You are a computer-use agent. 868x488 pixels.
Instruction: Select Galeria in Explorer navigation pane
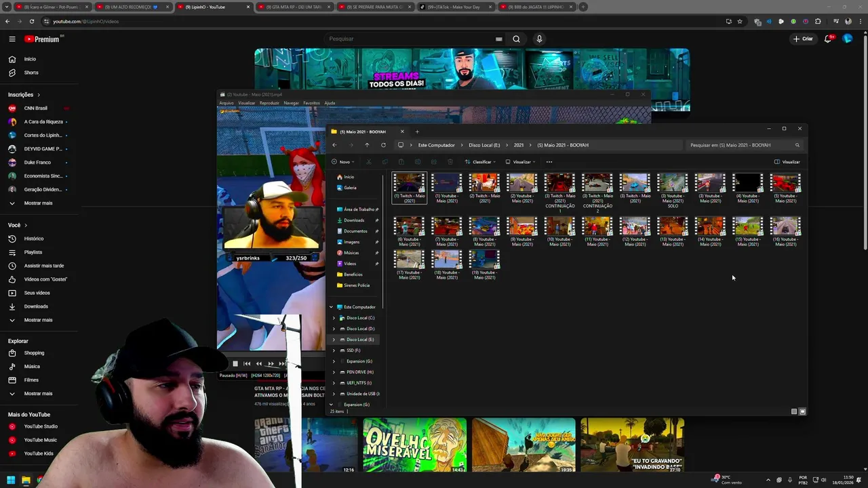click(350, 188)
